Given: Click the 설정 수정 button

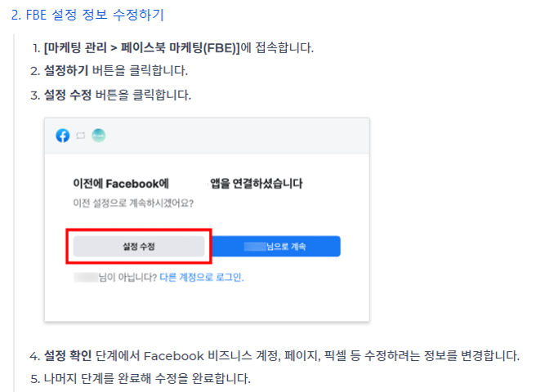Looking at the screenshot, I should pyautogui.click(x=139, y=246).
